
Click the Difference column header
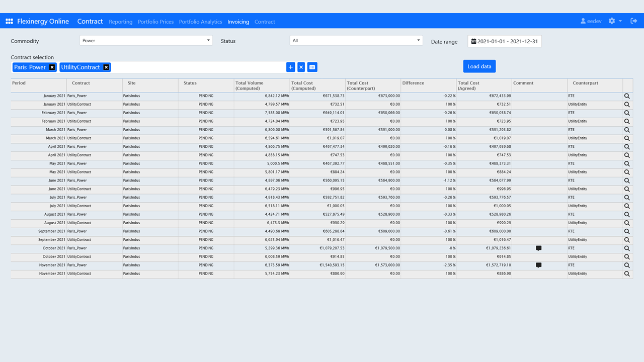coord(429,85)
